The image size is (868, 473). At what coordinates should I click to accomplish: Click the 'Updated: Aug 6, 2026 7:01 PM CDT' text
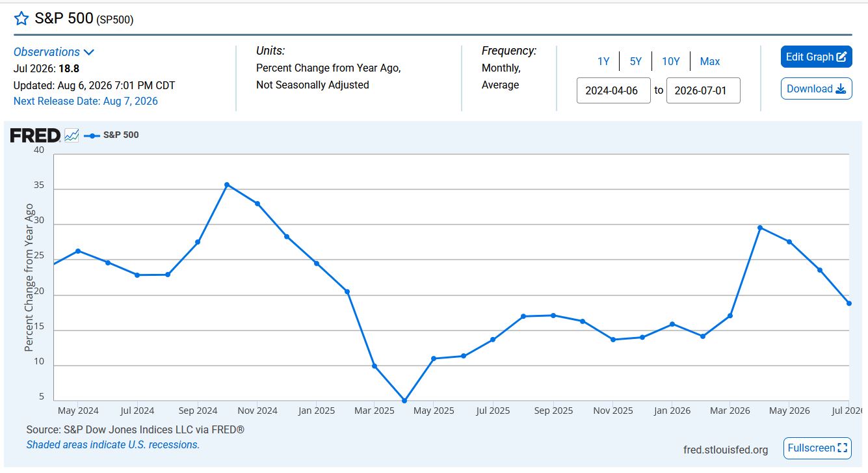(x=94, y=85)
